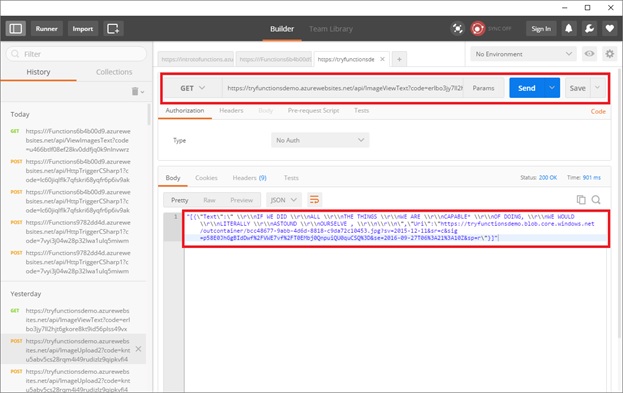The width and height of the screenshot is (623, 393).
Task: Click the Save button
Action: tap(577, 88)
